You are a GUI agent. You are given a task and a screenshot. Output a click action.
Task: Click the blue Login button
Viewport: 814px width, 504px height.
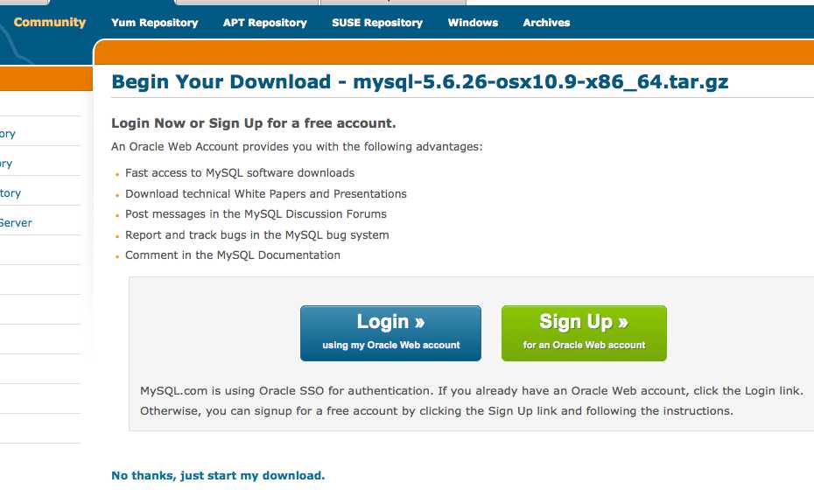[x=390, y=333]
